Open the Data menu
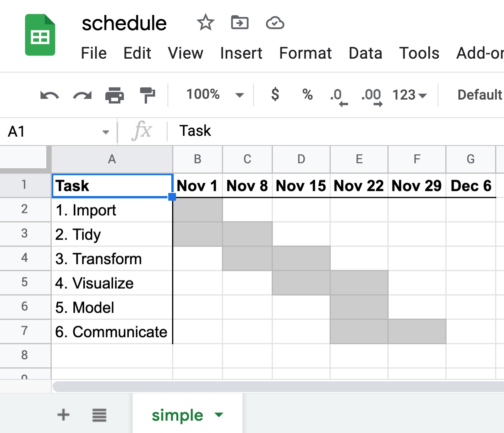 (365, 53)
